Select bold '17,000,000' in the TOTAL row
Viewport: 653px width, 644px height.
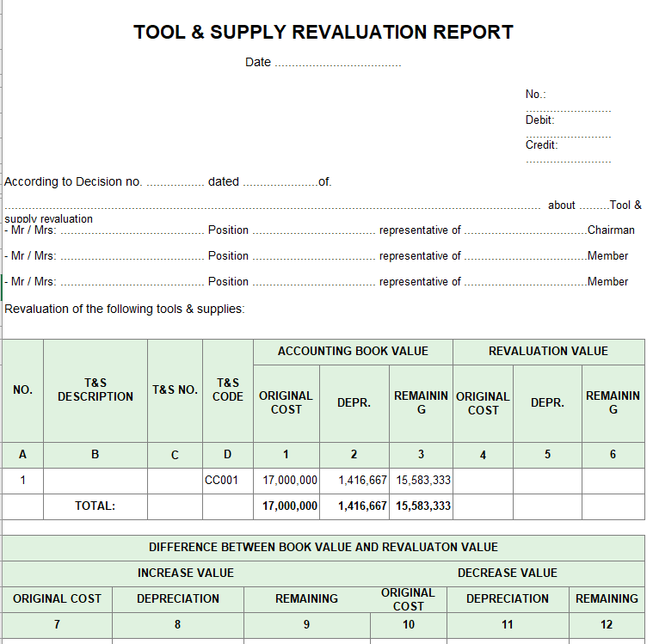coord(286,506)
